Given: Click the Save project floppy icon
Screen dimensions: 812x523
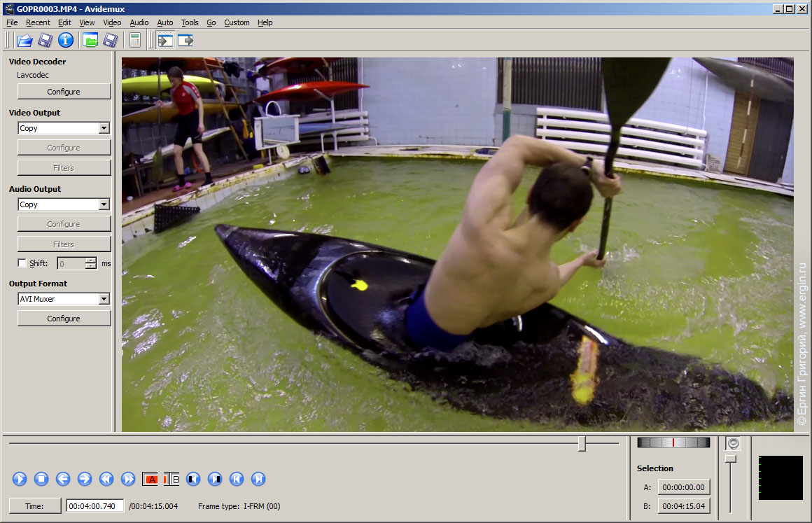Looking at the screenshot, I should click(111, 40).
